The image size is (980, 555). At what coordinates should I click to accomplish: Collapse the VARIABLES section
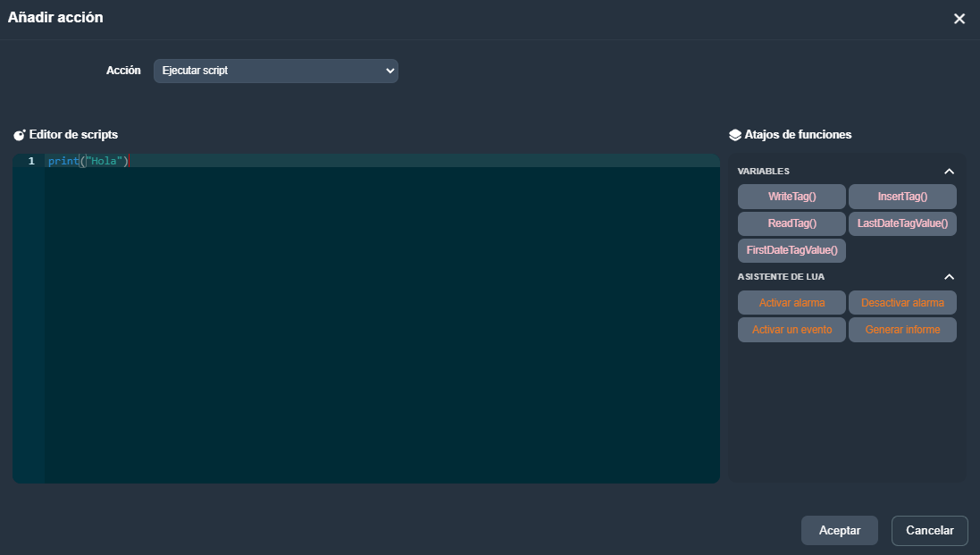[950, 171]
